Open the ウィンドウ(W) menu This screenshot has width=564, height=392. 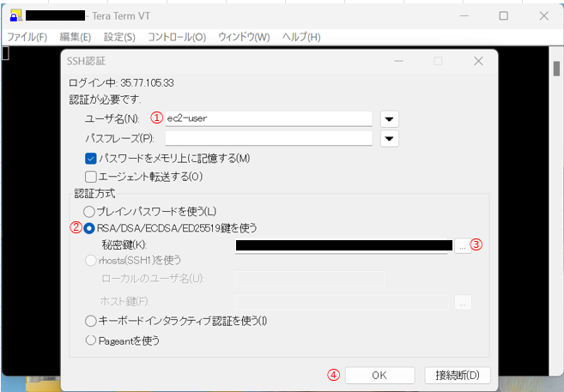[x=244, y=37]
